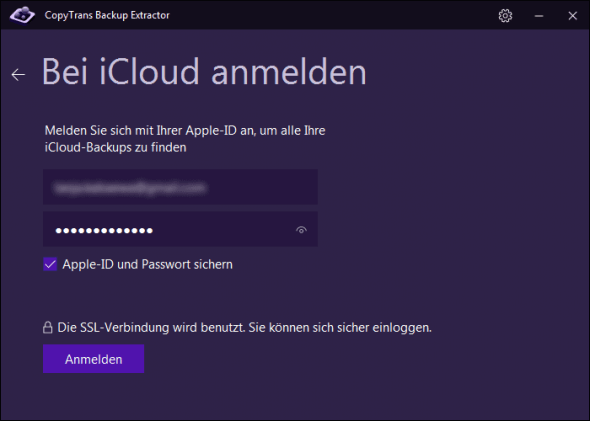Click the CopyTrans Backup Extractor logo
Viewport: 590px width, 421px height.
pos(22,15)
